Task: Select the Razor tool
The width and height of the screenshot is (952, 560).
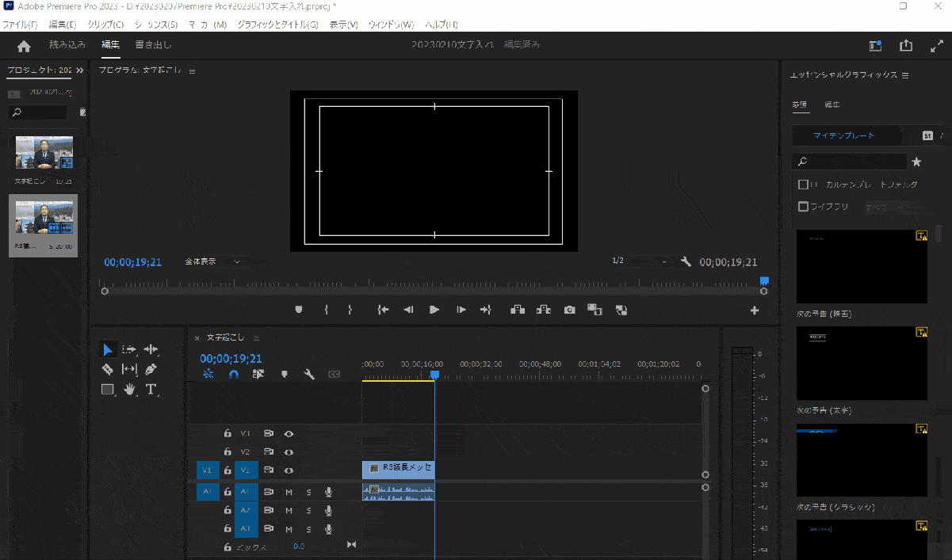Action: tap(108, 369)
